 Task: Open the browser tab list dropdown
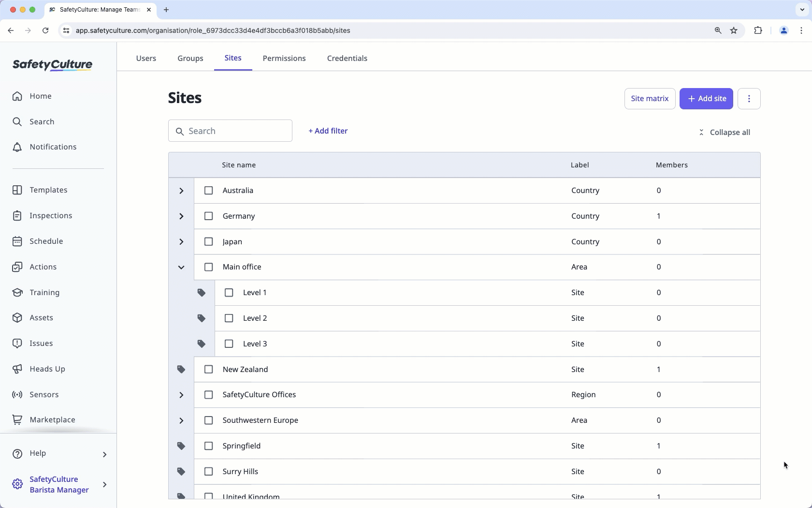801,10
